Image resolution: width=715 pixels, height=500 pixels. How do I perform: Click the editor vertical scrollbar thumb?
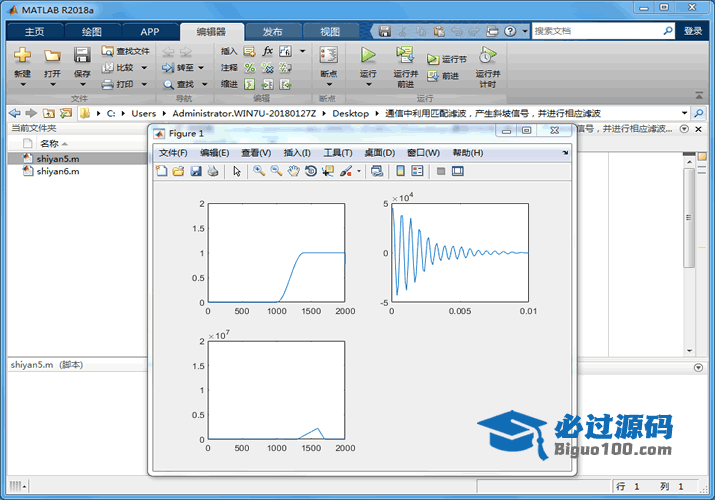click(x=689, y=217)
